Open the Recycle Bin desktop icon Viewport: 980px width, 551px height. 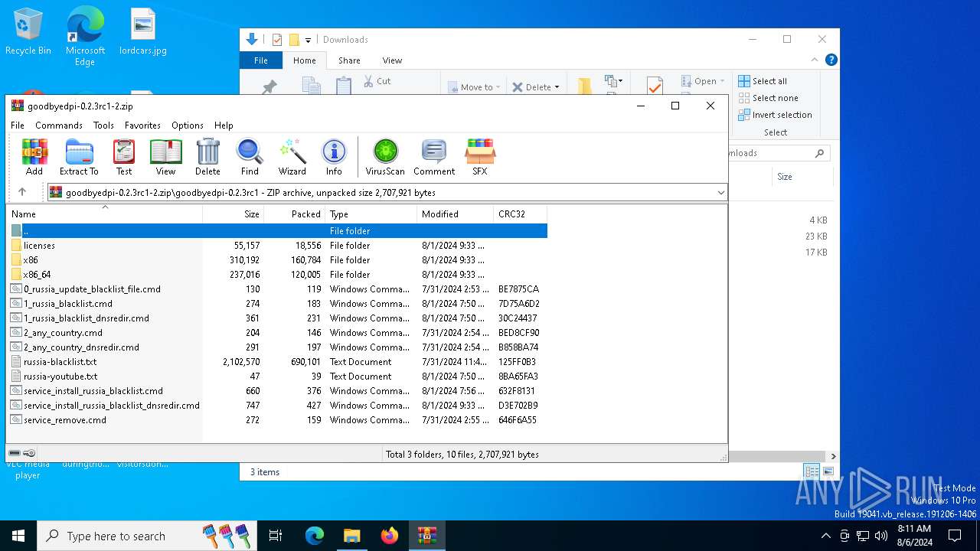[x=28, y=32]
